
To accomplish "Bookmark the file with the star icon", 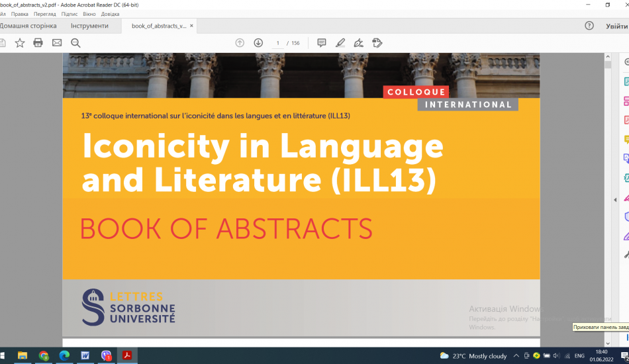I will 20,43.
